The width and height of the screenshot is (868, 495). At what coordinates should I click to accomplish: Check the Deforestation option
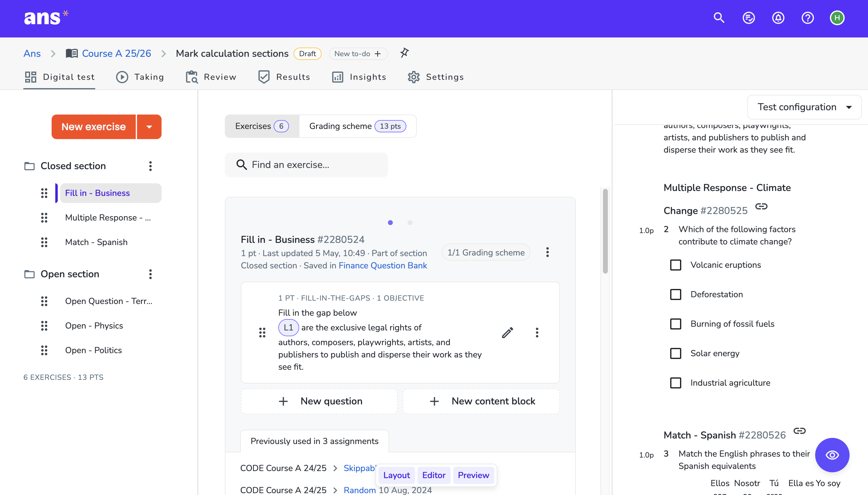tap(675, 294)
